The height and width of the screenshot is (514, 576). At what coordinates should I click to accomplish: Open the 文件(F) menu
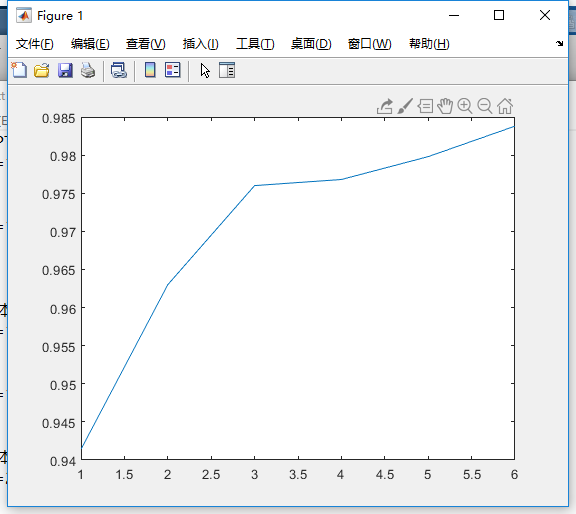(x=35, y=44)
